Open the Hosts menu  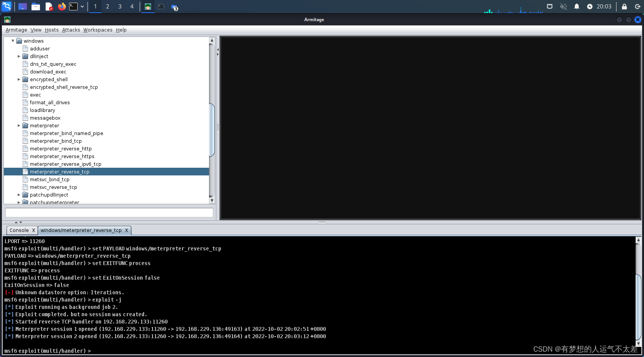[51, 30]
